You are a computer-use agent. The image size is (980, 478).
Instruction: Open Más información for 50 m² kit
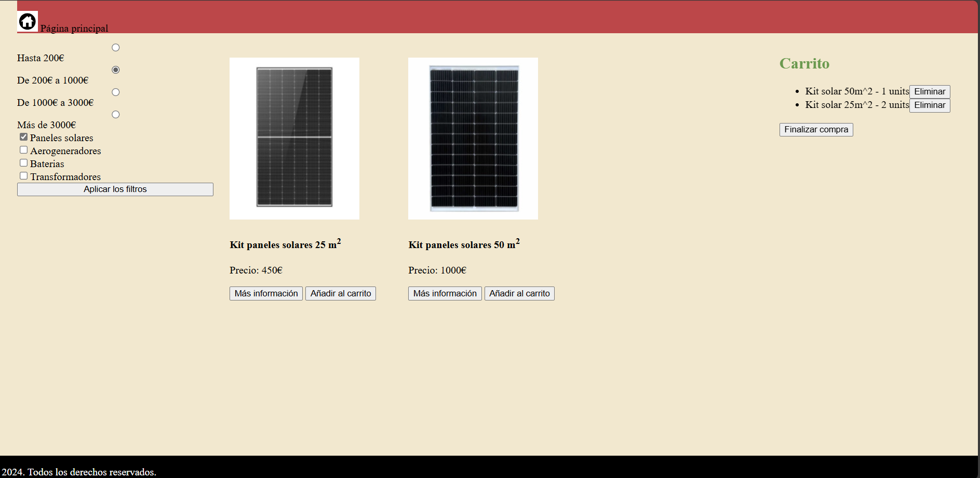click(x=445, y=294)
